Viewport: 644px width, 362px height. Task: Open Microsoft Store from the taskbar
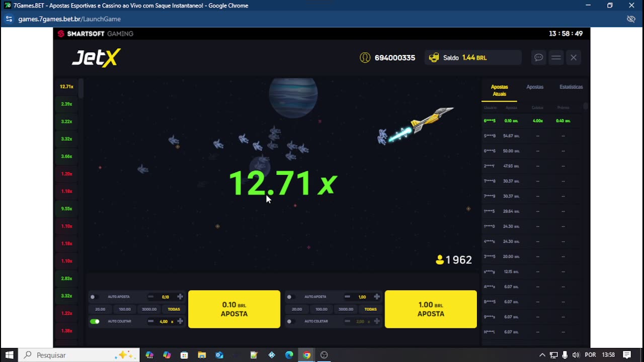click(184, 355)
